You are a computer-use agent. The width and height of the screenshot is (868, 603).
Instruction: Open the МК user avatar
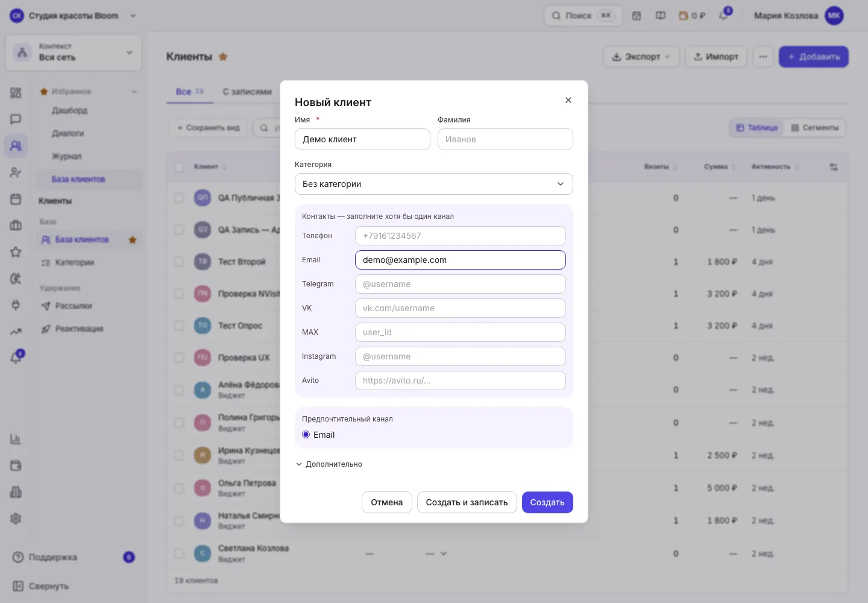coord(834,16)
